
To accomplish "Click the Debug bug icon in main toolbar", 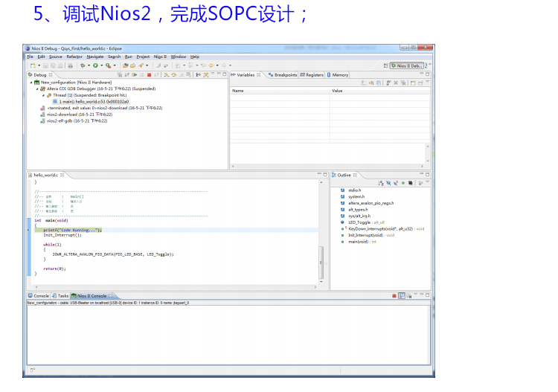I will tap(83, 65).
